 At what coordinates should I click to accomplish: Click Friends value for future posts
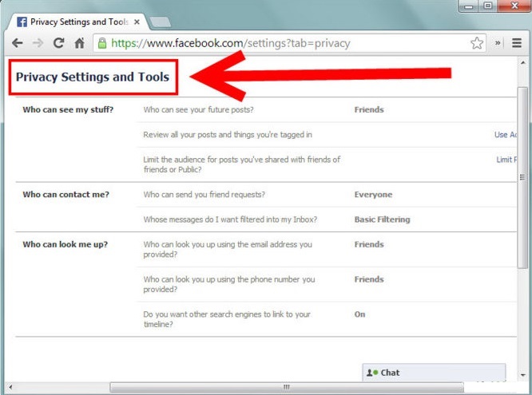(x=369, y=110)
